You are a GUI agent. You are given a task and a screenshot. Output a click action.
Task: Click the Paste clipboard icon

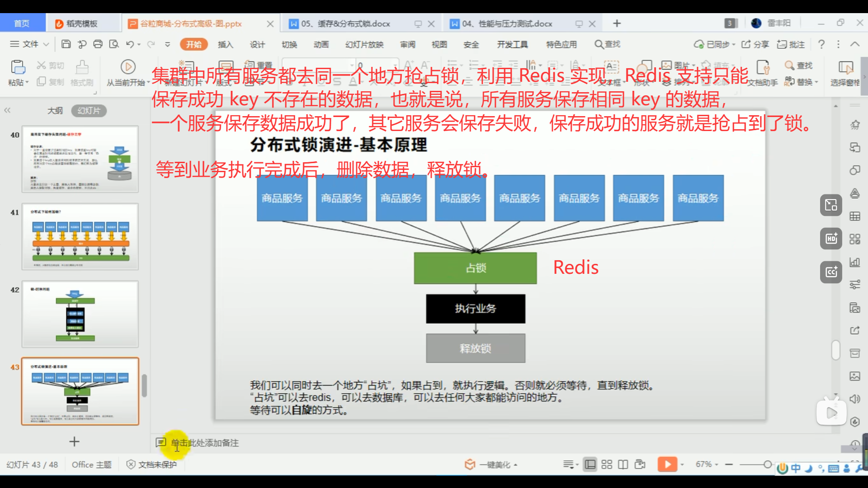coord(18,67)
